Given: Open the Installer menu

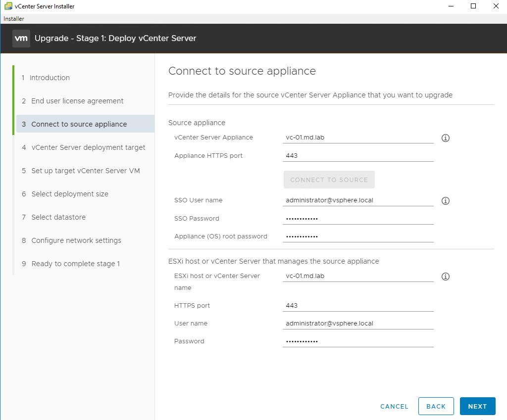Looking at the screenshot, I should (x=13, y=19).
